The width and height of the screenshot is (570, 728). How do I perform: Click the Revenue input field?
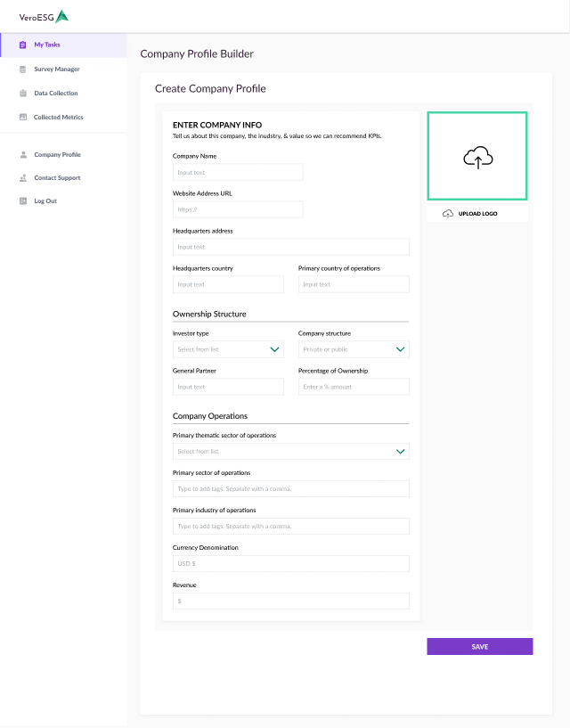(290, 601)
